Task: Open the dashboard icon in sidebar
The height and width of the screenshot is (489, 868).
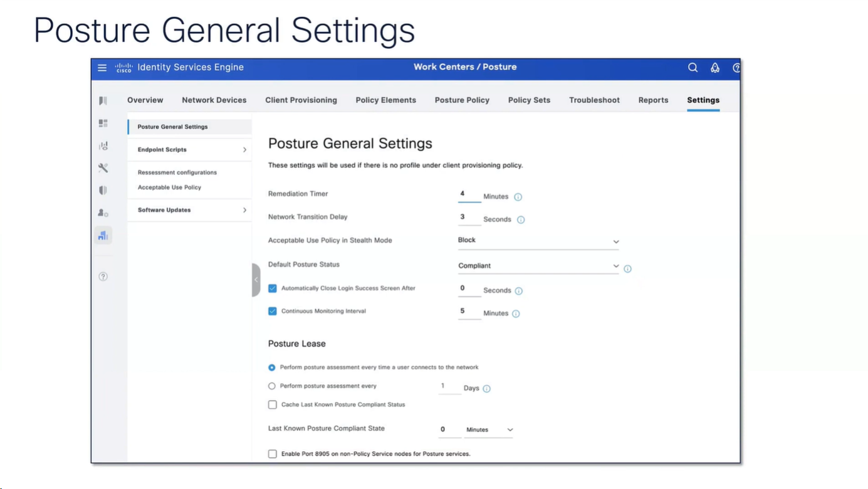Action: click(103, 124)
